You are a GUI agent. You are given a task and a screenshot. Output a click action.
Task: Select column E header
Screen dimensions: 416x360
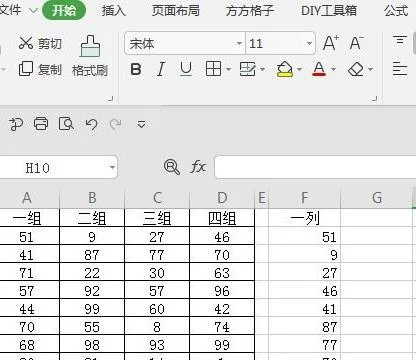(262, 198)
